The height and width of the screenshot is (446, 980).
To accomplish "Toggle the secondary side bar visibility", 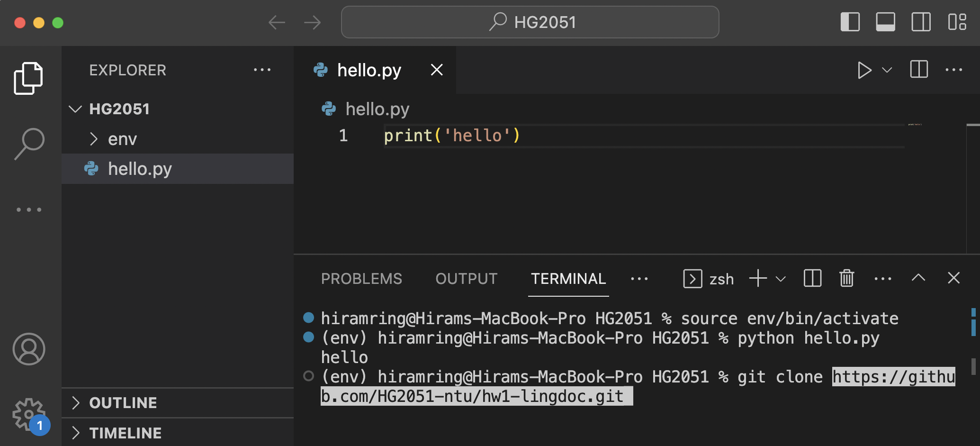I will coord(921,22).
